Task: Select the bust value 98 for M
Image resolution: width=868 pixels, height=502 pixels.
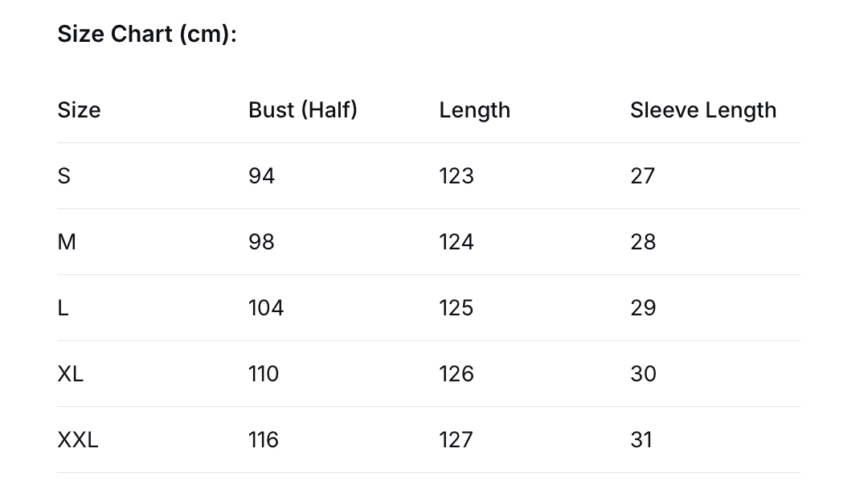Action: pos(261,242)
